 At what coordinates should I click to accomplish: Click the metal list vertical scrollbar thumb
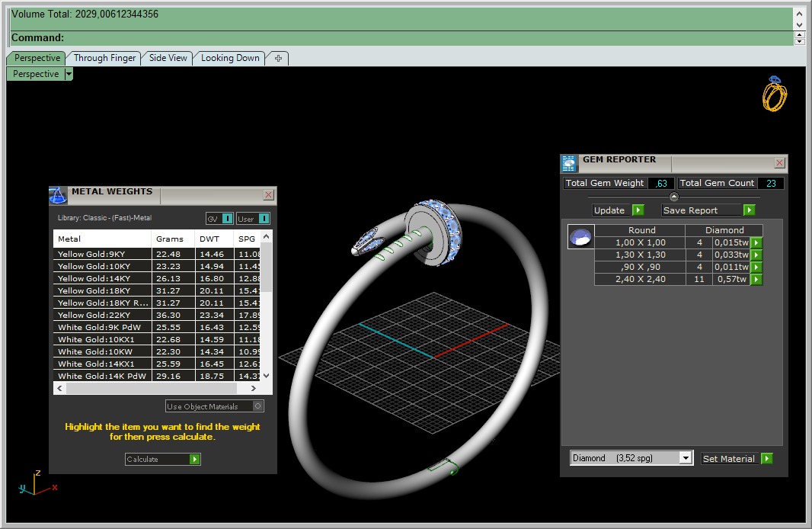(x=266, y=267)
